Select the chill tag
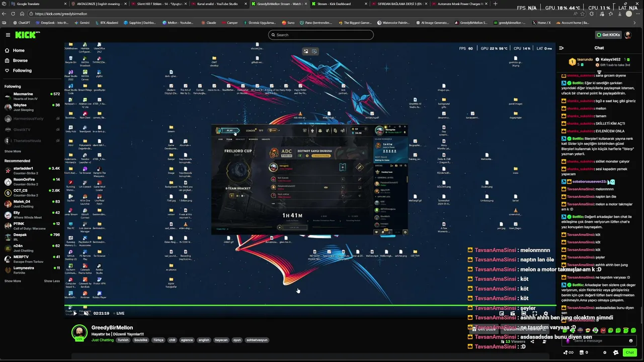The width and height of the screenshot is (644, 362). (172, 340)
